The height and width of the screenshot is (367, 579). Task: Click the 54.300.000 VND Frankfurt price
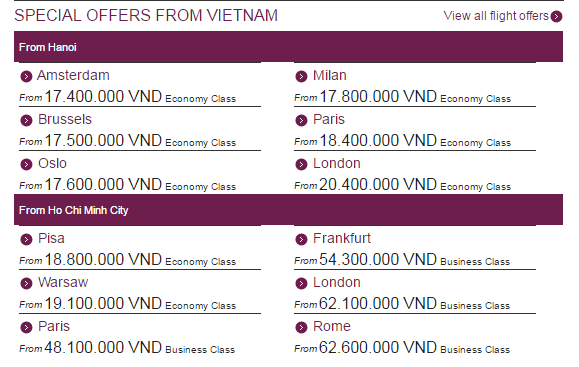pos(378,259)
